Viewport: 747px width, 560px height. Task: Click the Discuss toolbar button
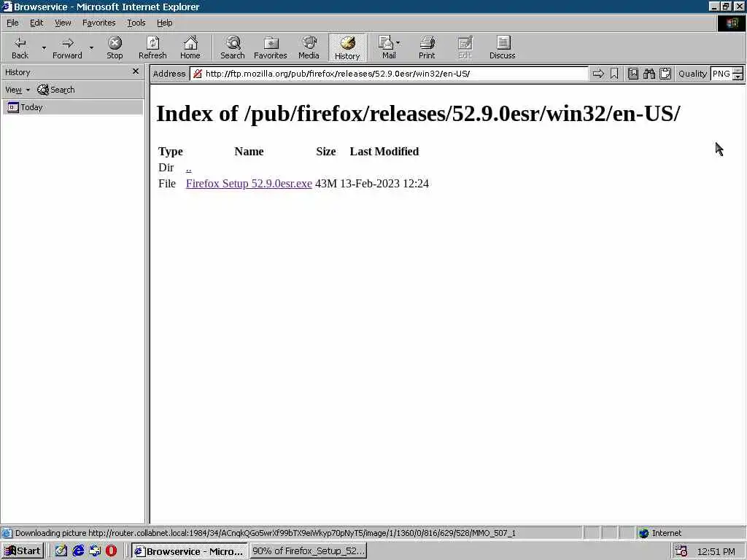click(x=502, y=47)
